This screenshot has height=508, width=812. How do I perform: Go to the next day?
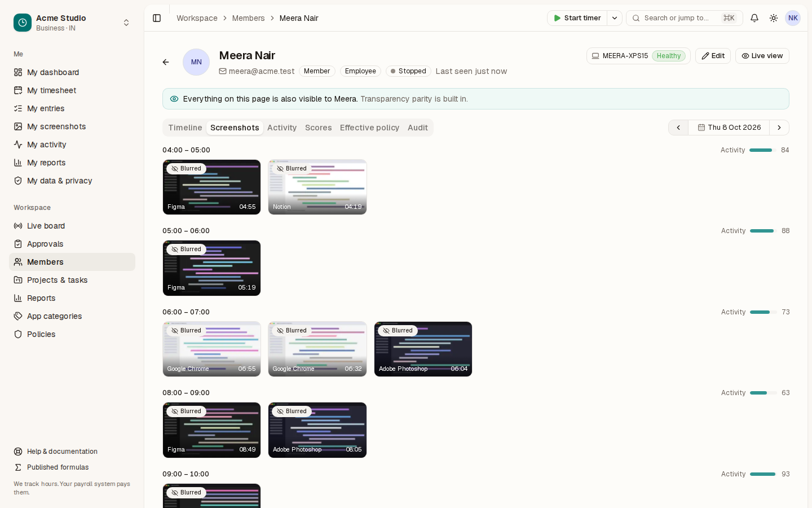pos(779,128)
